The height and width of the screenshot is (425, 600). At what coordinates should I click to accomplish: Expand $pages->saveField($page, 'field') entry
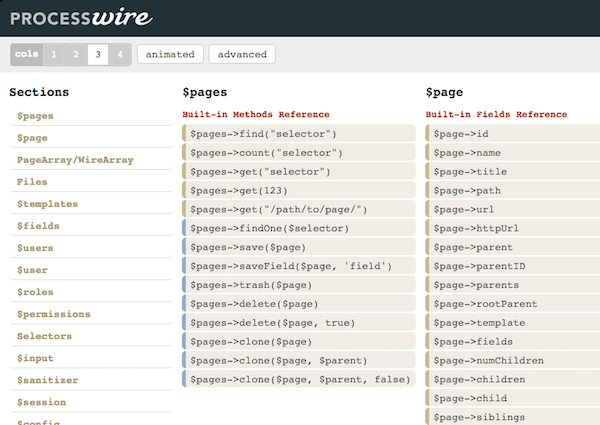(x=299, y=266)
